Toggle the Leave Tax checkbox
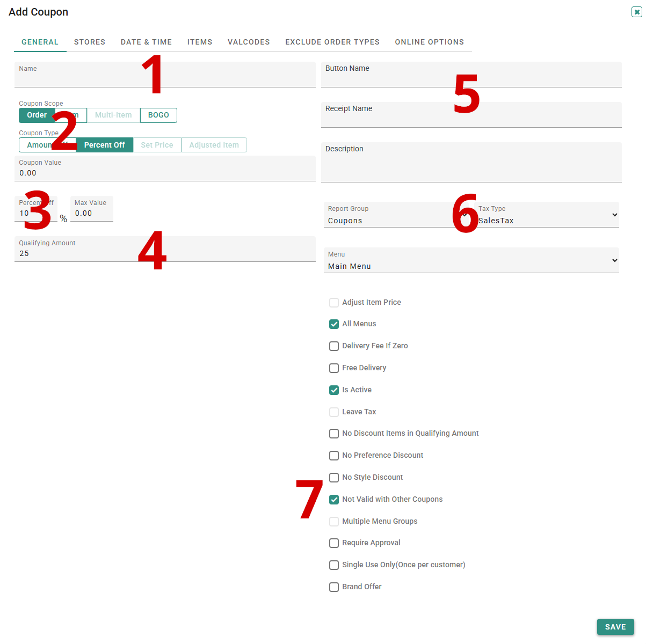The image size is (646, 644). tap(334, 412)
